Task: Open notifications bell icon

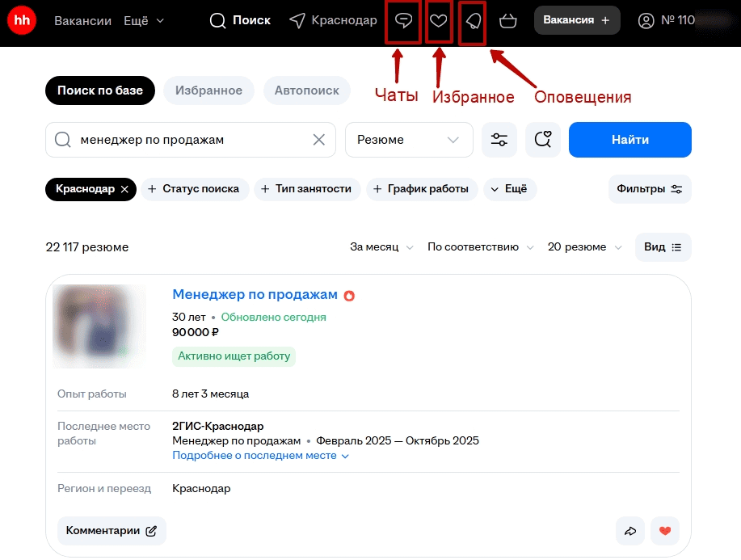Action: [473, 21]
